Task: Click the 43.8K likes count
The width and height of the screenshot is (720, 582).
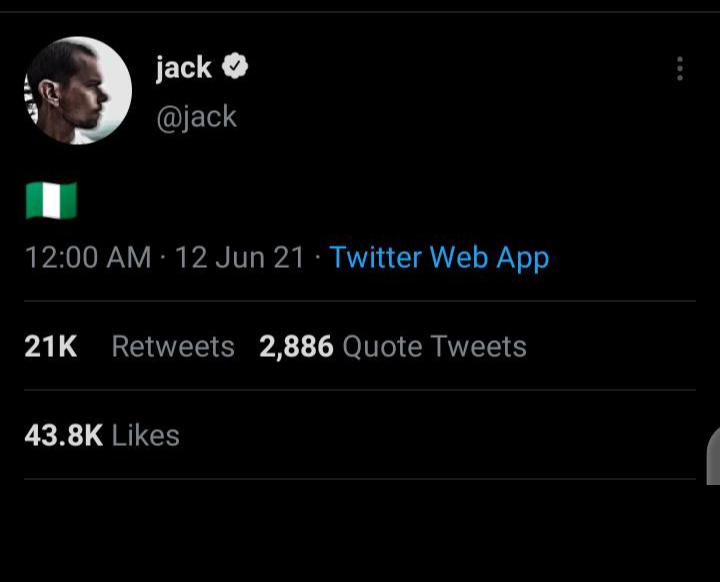Action: pyautogui.click(x=63, y=435)
